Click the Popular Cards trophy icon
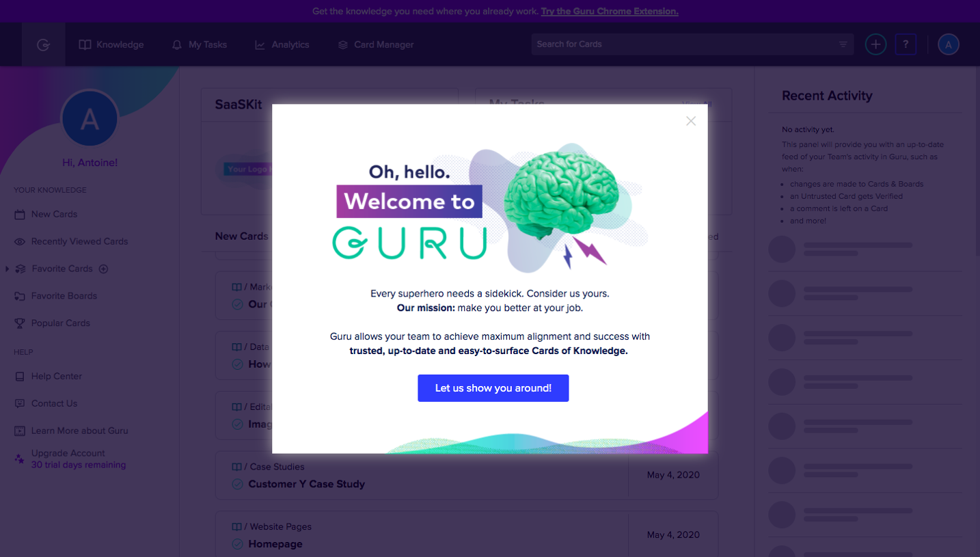 coord(20,323)
